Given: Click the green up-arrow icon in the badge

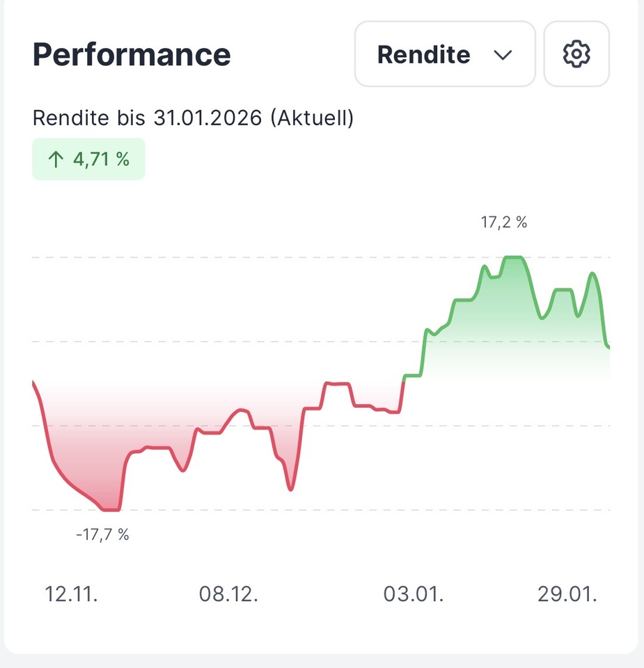Looking at the screenshot, I should (x=55, y=159).
